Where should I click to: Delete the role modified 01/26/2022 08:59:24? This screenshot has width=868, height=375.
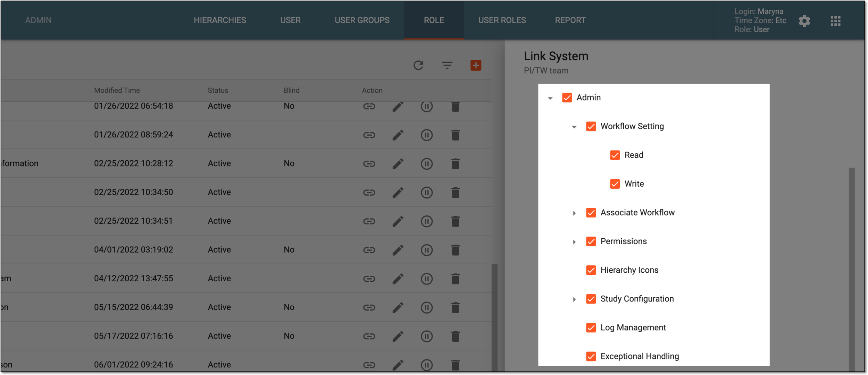pos(456,135)
